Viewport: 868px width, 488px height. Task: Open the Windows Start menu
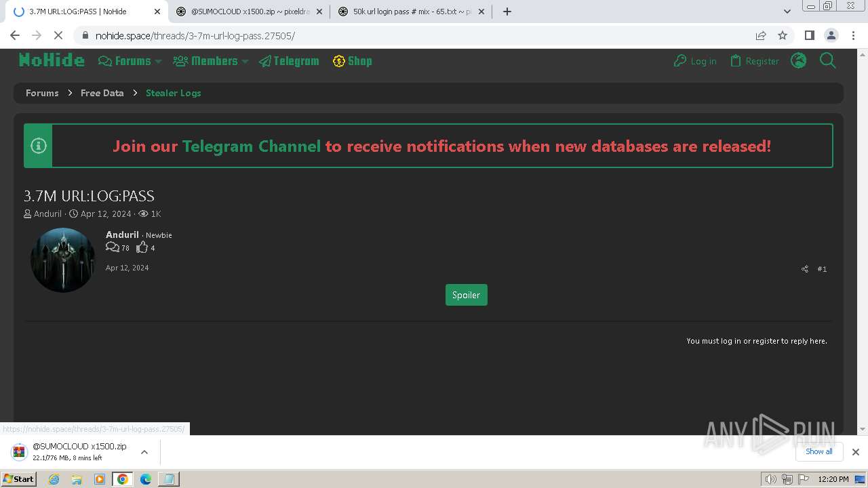(x=19, y=479)
